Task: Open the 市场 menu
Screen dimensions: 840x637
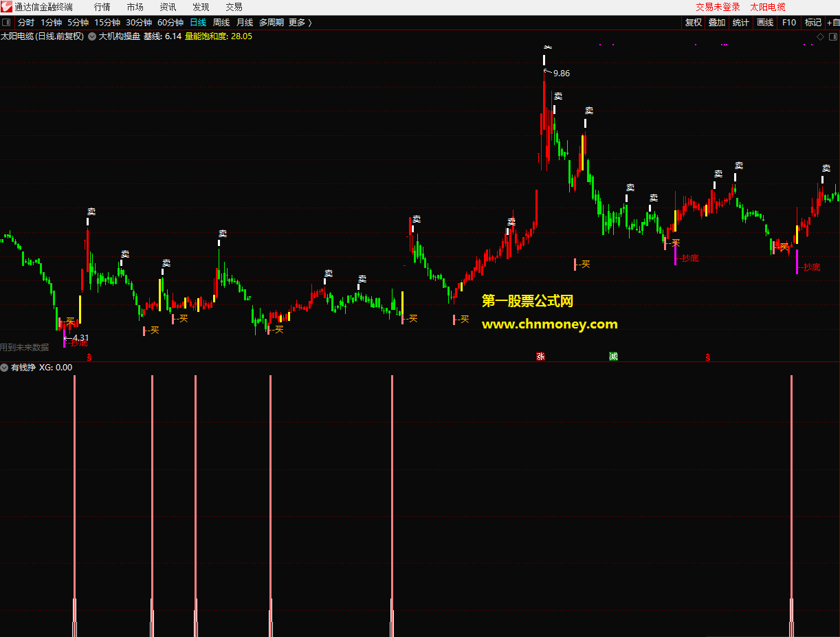Action: coord(135,7)
